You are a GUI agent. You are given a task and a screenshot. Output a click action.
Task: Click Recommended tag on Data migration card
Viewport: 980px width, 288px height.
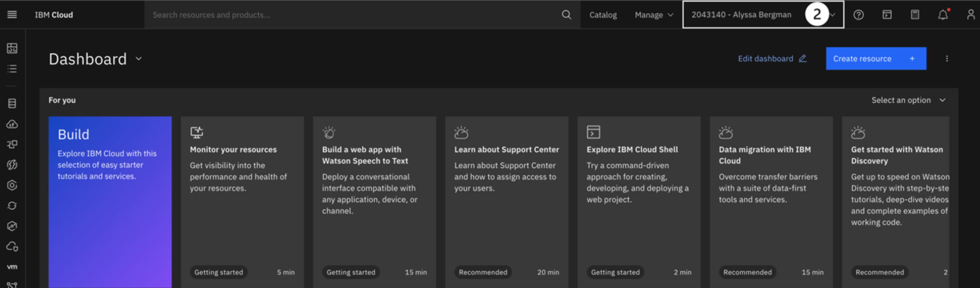tap(747, 272)
